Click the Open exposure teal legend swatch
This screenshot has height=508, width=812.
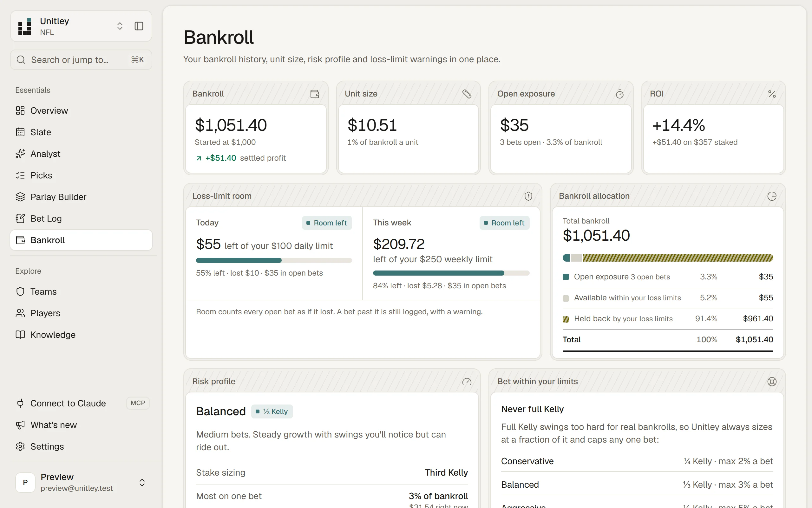pos(566,277)
